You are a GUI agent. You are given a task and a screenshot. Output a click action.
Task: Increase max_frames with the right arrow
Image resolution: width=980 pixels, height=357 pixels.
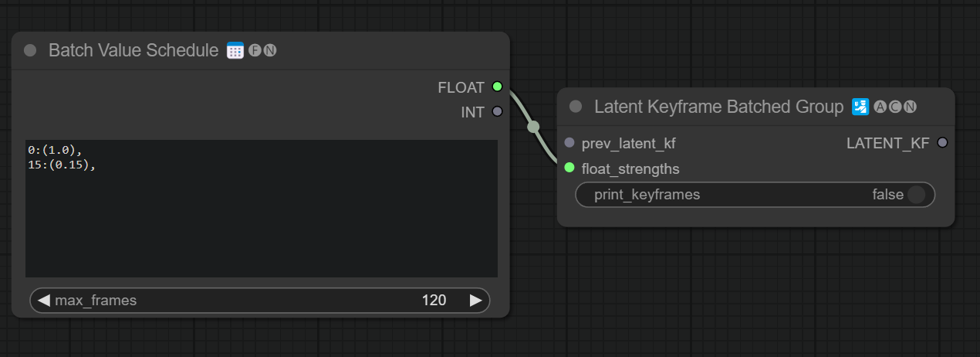click(476, 300)
